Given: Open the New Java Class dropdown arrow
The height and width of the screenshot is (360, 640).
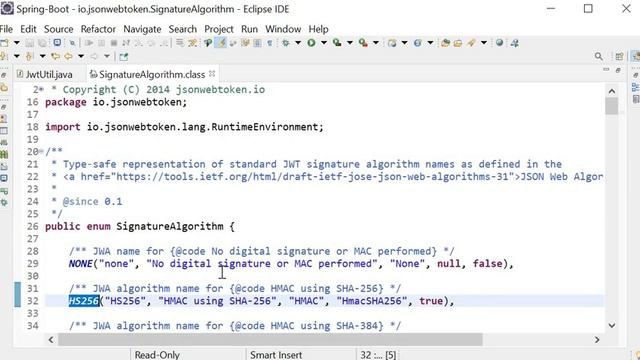Looking at the screenshot, I should [x=430, y=43].
